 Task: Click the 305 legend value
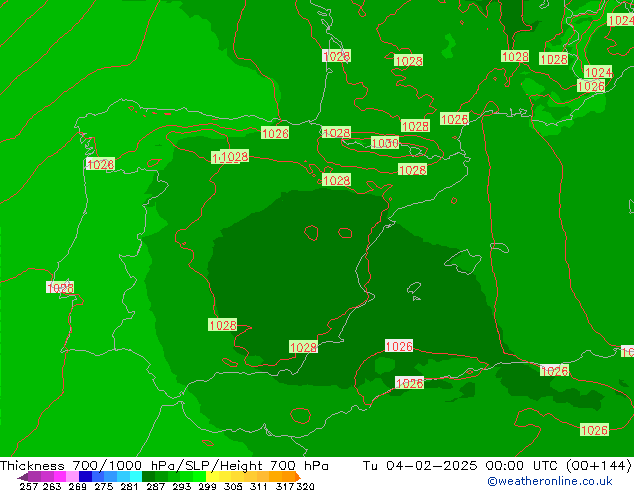[233, 486]
